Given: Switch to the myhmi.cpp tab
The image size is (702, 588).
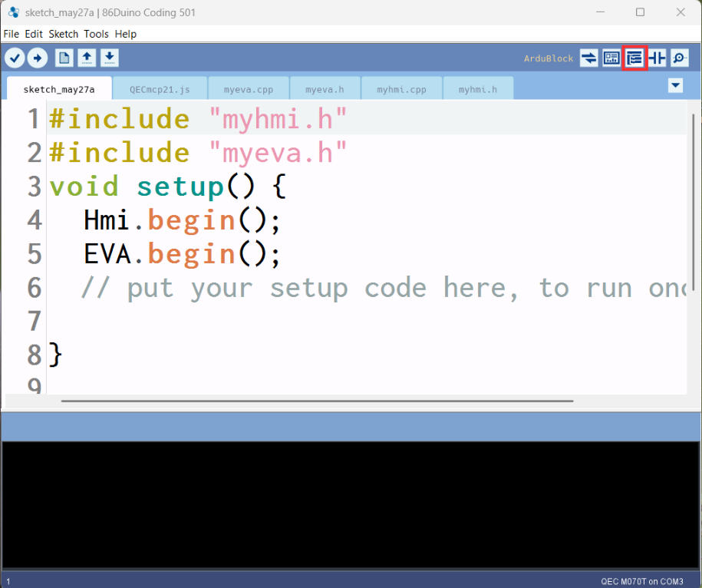Looking at the screenshot, I should pyautogui.click(x=401, y=89).
